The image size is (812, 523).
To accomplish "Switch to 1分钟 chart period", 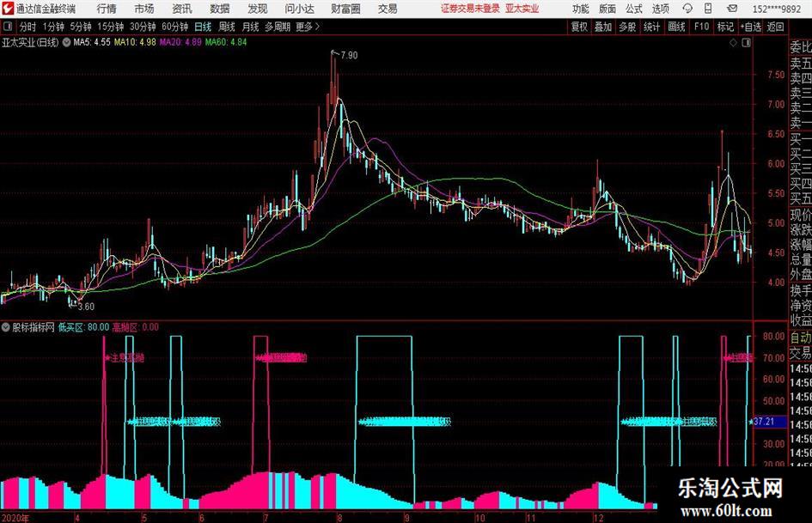I will click(52, 27).
